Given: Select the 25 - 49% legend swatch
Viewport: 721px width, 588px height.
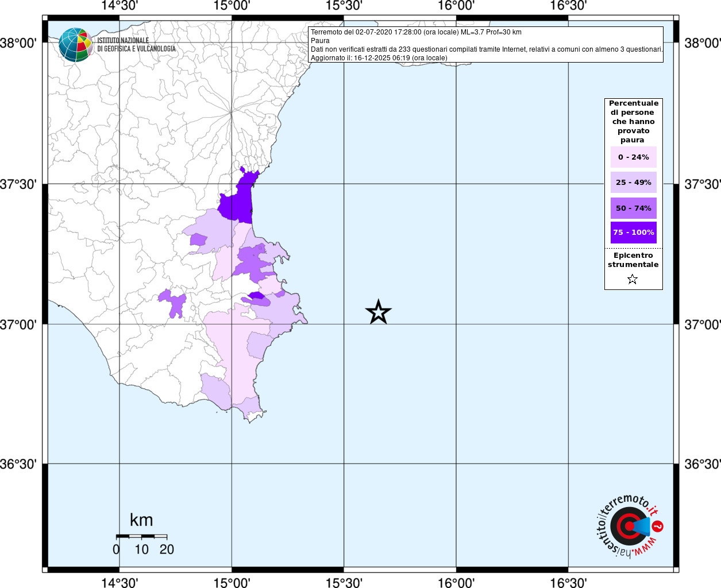Looking at the screenshot, I should pos(633,183).
